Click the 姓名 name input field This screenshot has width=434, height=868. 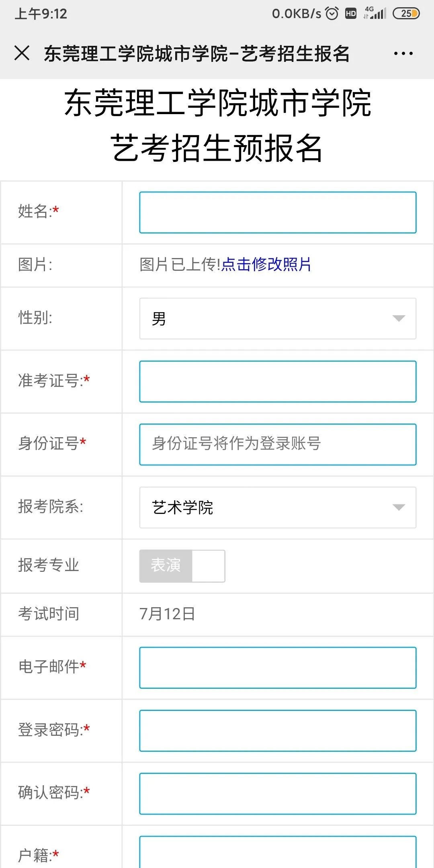278,213
